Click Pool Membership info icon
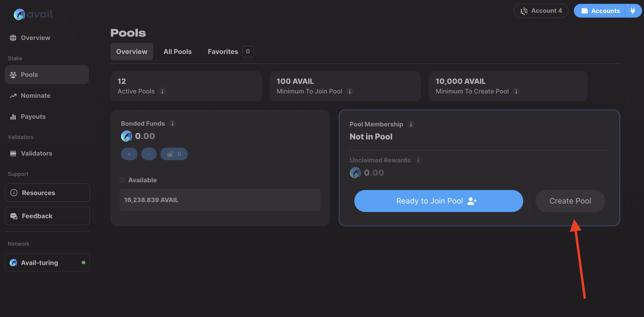The width and height of the screenshot is (644, 317). [x=411, y=124]
